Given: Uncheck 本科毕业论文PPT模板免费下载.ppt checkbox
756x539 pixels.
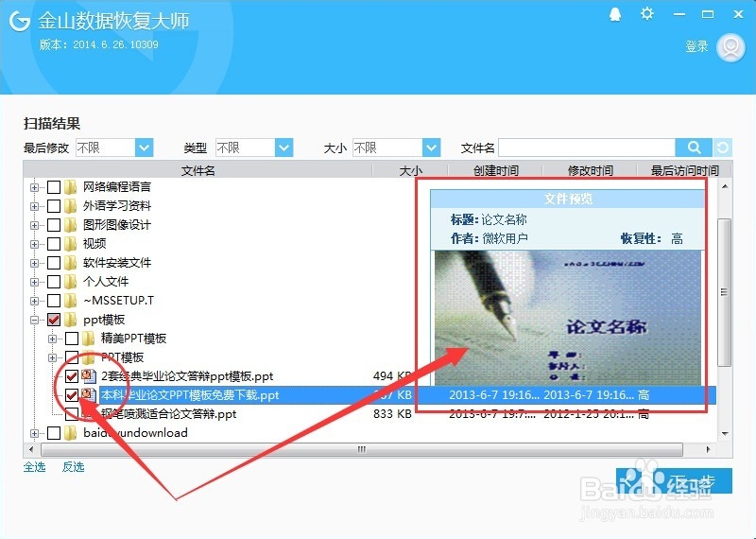Looking at the screenshot, I should tap(72, 395).
